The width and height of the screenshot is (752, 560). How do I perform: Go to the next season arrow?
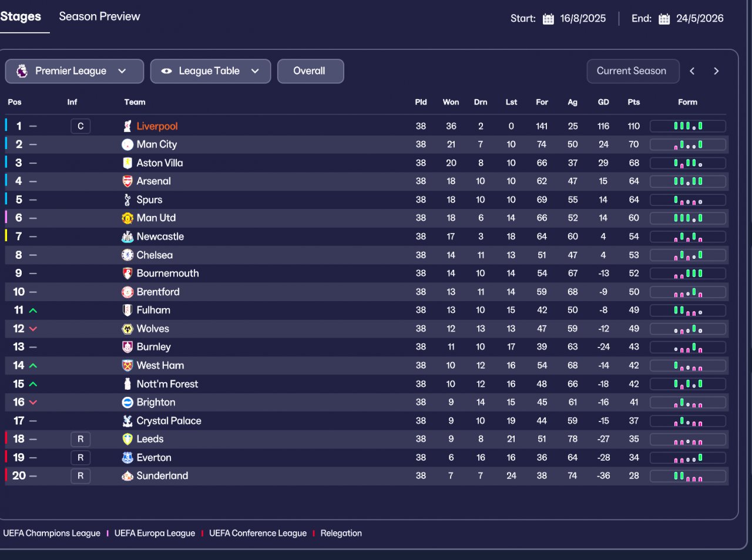point(716,71)
